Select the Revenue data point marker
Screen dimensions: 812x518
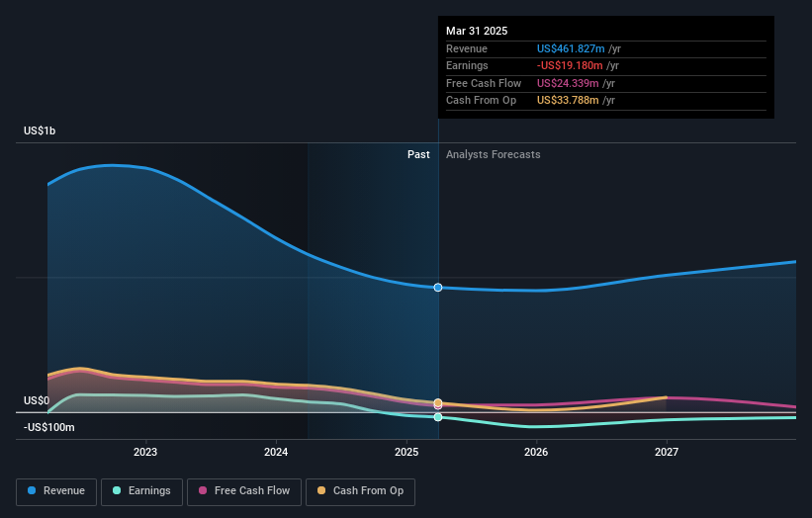[x=438, y=288]
